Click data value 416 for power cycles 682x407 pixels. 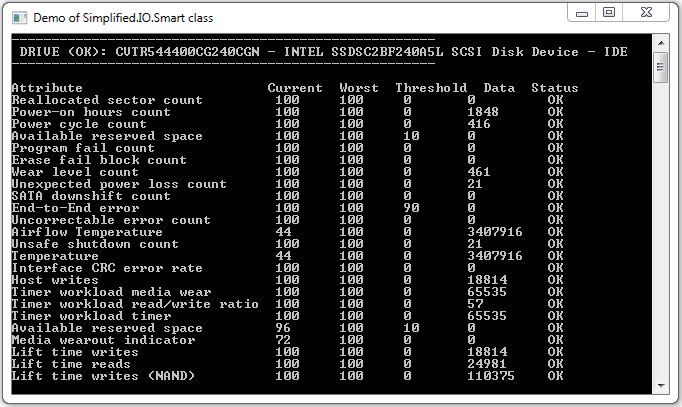(479, 124)
